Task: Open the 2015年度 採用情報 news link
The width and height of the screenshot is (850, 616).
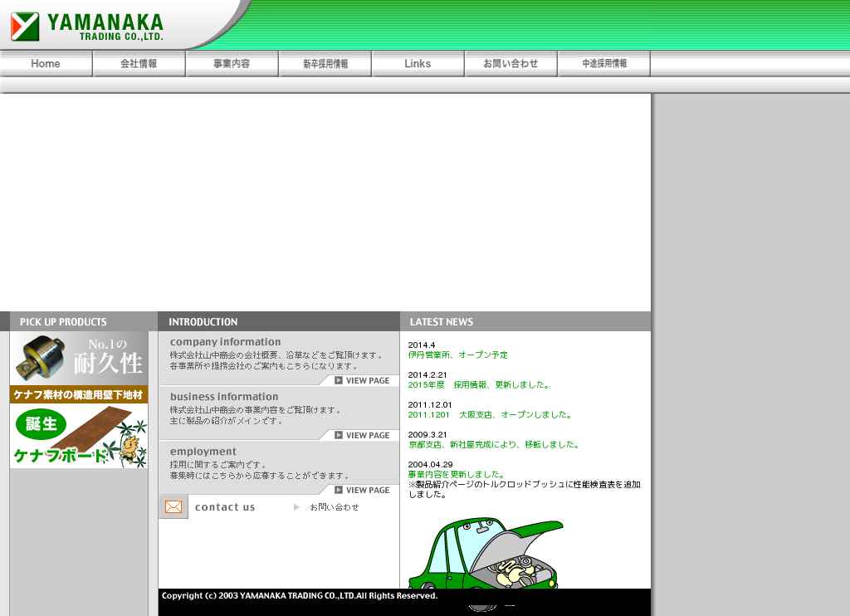Action: pos(479,385)
